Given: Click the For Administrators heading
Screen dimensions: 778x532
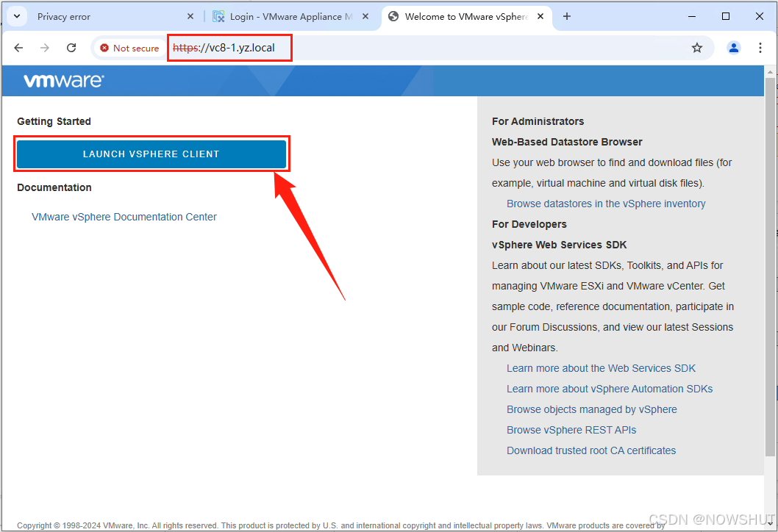Looking at the screenshot, I should (x=538, y=121).
